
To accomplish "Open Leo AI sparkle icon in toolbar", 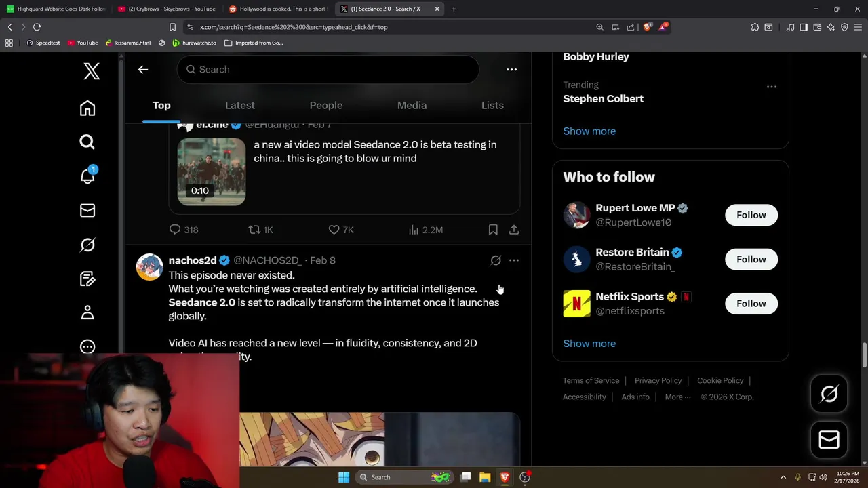I will [831, 27].
